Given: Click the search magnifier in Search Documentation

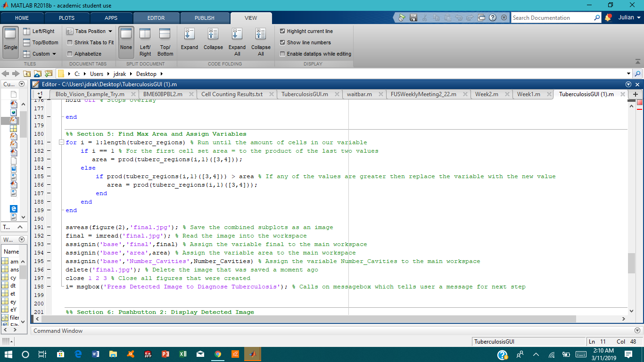Looking at the screenshot, I should pyautogui.click(x=597, y=18).
